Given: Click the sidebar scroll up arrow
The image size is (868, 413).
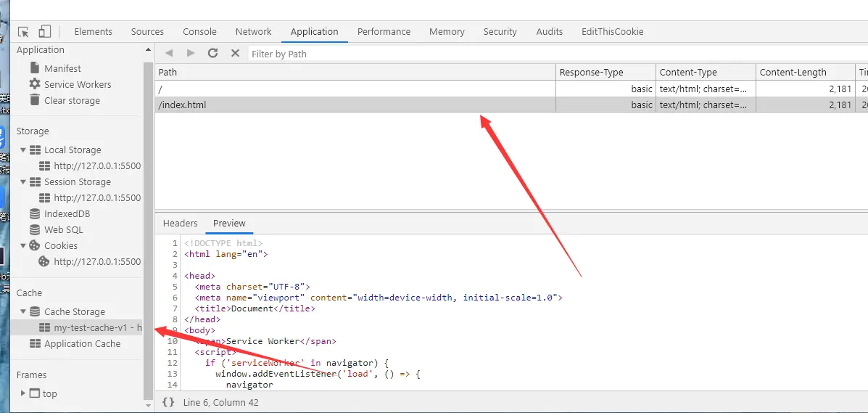Looking at the screenshot, I should point(148,50).
